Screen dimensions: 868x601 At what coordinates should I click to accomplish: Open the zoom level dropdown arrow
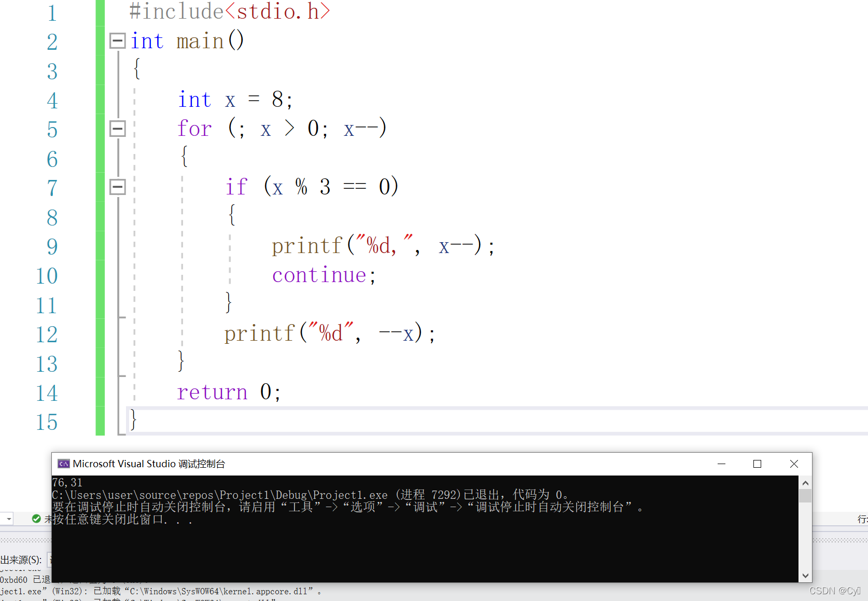[x=8, y=519]
